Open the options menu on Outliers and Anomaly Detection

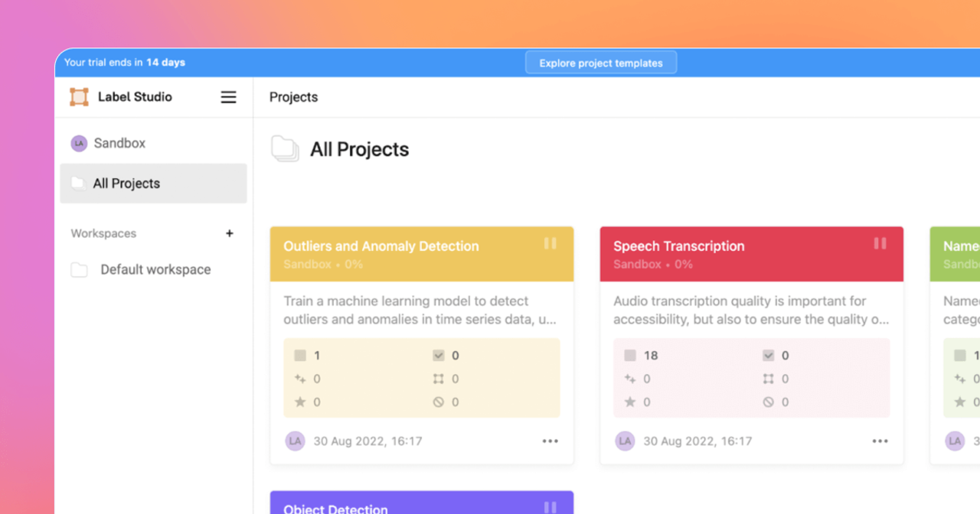coord(550,441)
